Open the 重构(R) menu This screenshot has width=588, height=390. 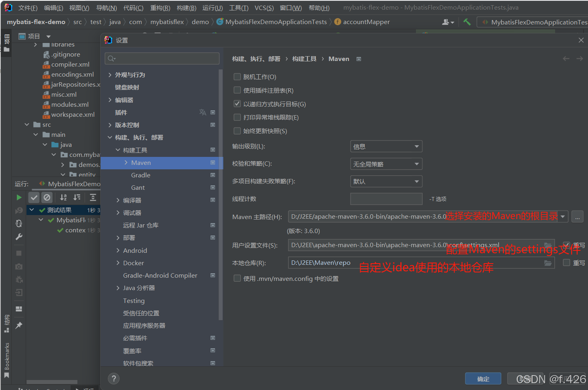(x=160, y=8)
